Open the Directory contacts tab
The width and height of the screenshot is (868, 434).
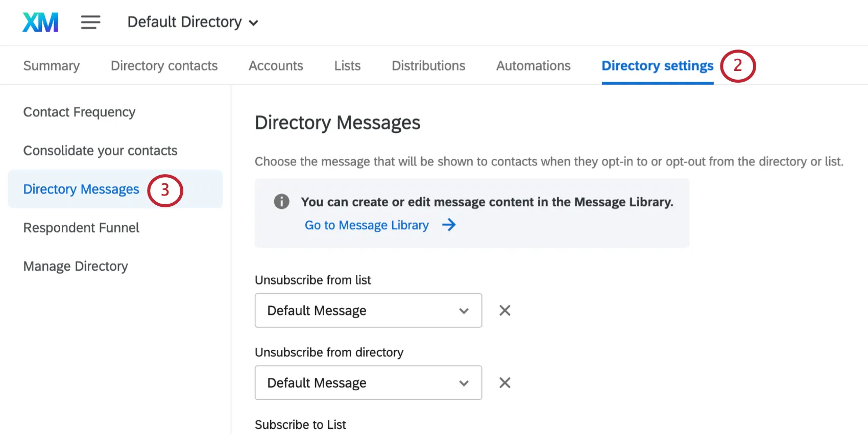[x=164, y=66]
